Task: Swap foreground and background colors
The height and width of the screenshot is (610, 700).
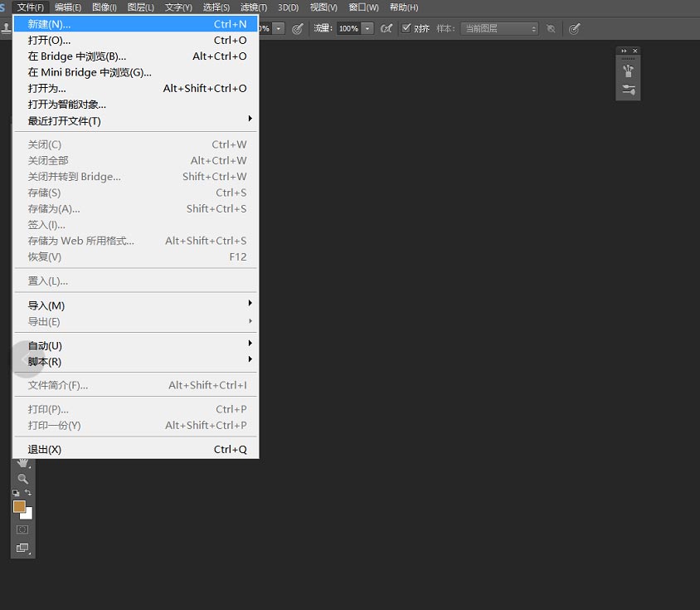Action: click(x=28, y=492)
